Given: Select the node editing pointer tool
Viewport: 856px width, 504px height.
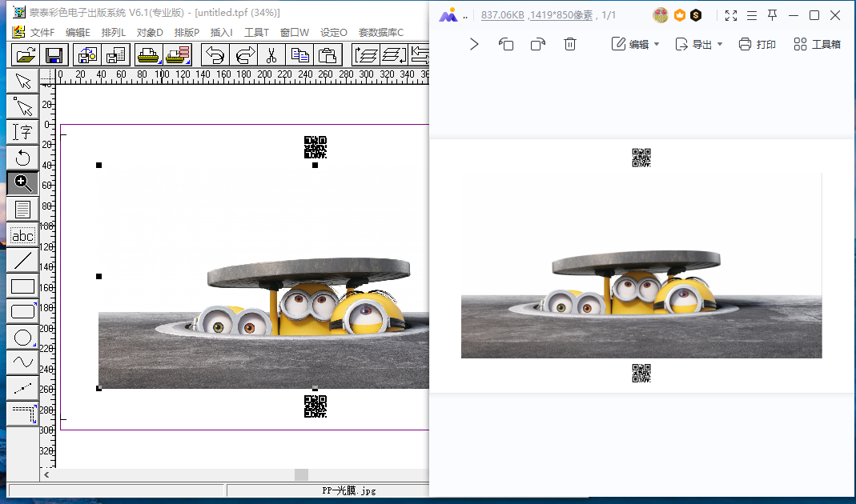Looking at the screenshot, I should click(x=22, y=106).
